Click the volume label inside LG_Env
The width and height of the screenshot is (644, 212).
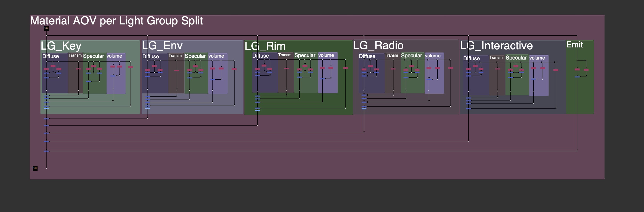pos(216,56)
